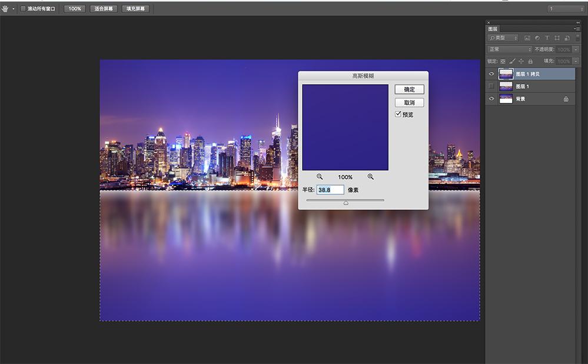This screenshot has width=588, height=364.
Task: Click lock image pixels brush icon
Action: 512,61
